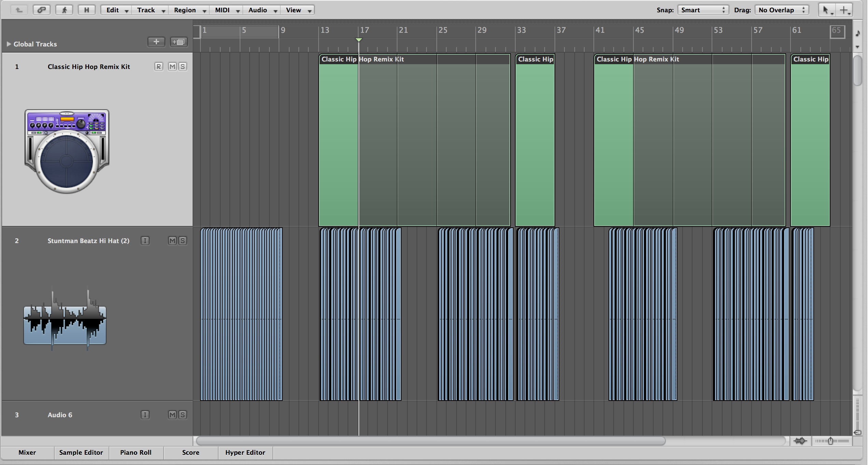Toggle the Catch playhead running-man button
Image resolution: width=868 pixels, height=465 pixels.
tap(64, 10)
